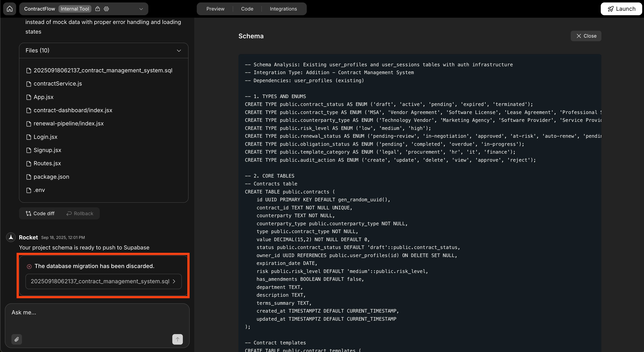Viewport: 644px width, 352px height.
Task: Click the lock icon beside ContractFlow
Action: pos(98,9)
